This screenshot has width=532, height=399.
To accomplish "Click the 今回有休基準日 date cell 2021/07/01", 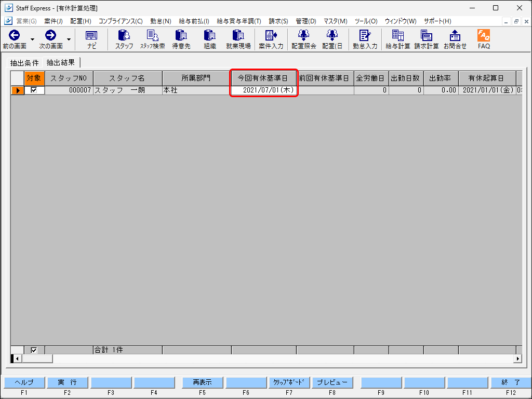I will [264, 90].
